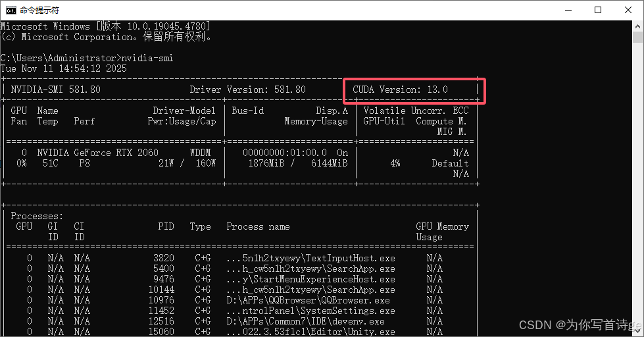Click the Command Prompt icon in title bar
The height and width of the screenshot is (337, 644).
point(11,10)
